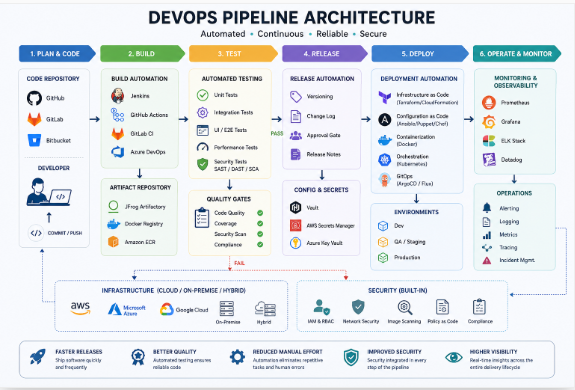Click the Code Quality green checkmark
Screen dimensions: 575x390
pos(260,213)
